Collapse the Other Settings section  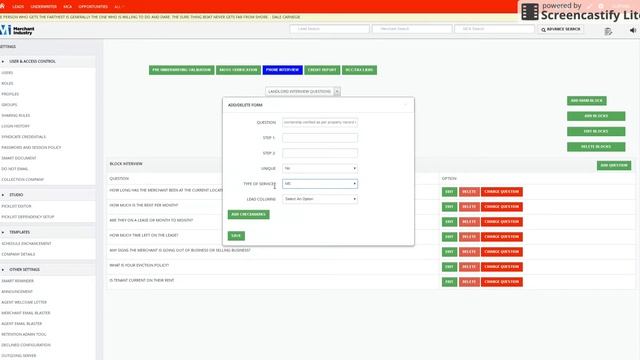(x=24, y=269)
